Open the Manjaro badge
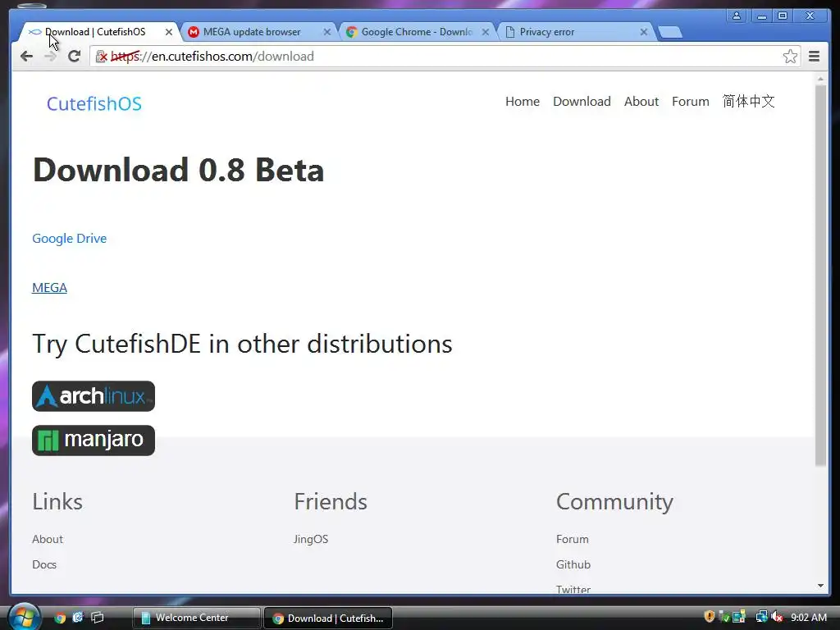Viewport: 840px width, 630px height. click(x=94, y=441)
